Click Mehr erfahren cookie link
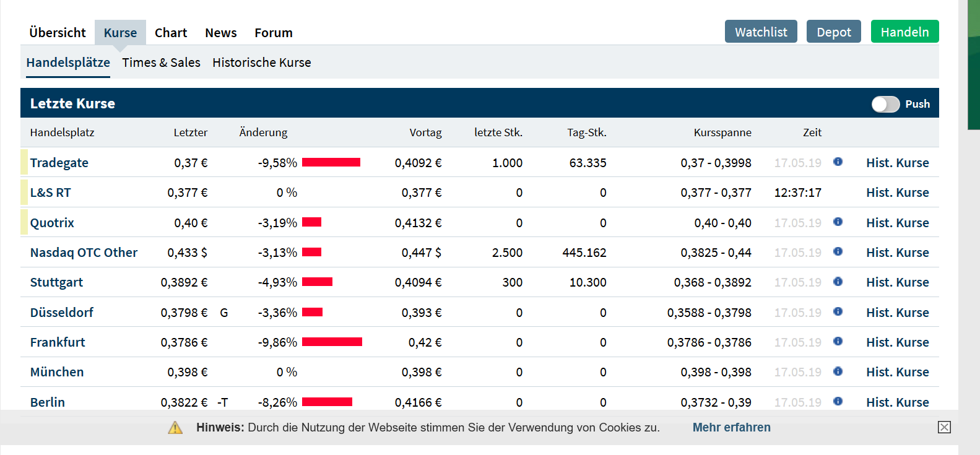The width and height of the screenshot is (980, 455). [x=731, y=427]
